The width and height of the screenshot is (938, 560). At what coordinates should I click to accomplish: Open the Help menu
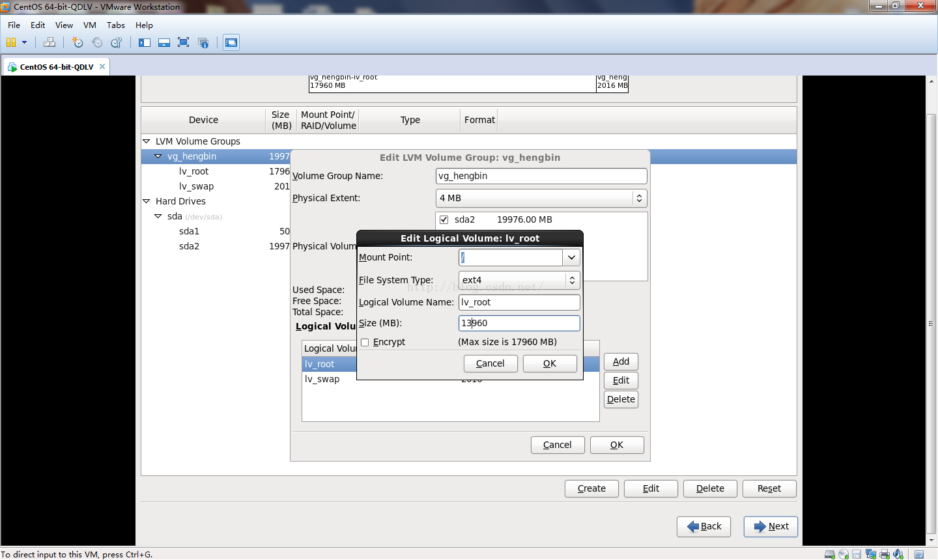[144, 25]
